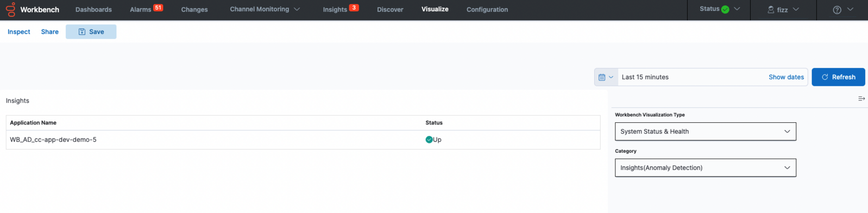Viewport: 868px width, 213px height.
Task: Click the fizz user profile icon
Action: 771,10
